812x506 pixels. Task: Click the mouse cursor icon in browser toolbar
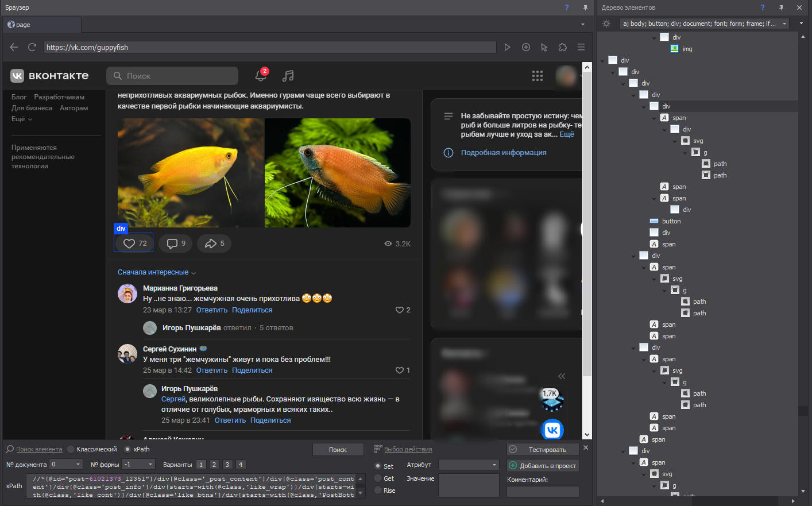pos(544,47)
